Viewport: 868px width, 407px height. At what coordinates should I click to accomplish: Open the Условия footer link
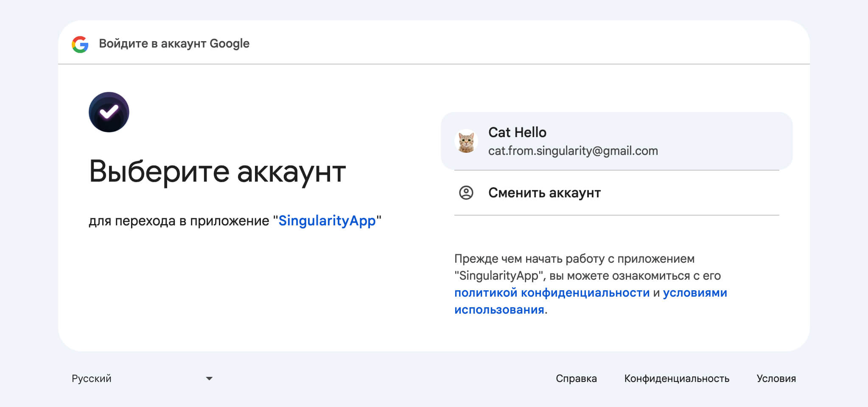click(x=776, y=378)
